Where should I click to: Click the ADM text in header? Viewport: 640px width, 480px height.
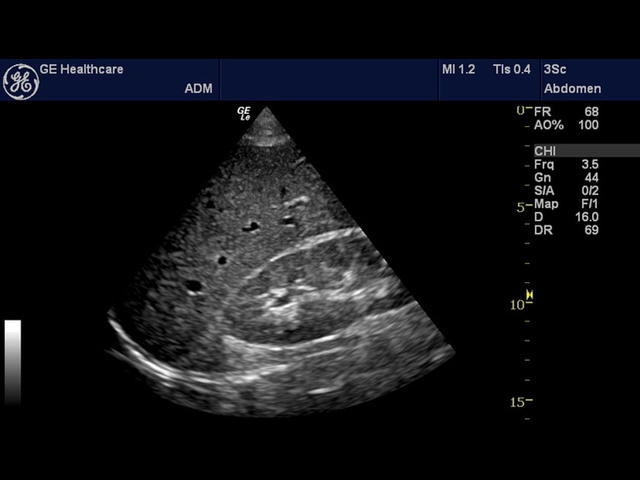[198, 88]
